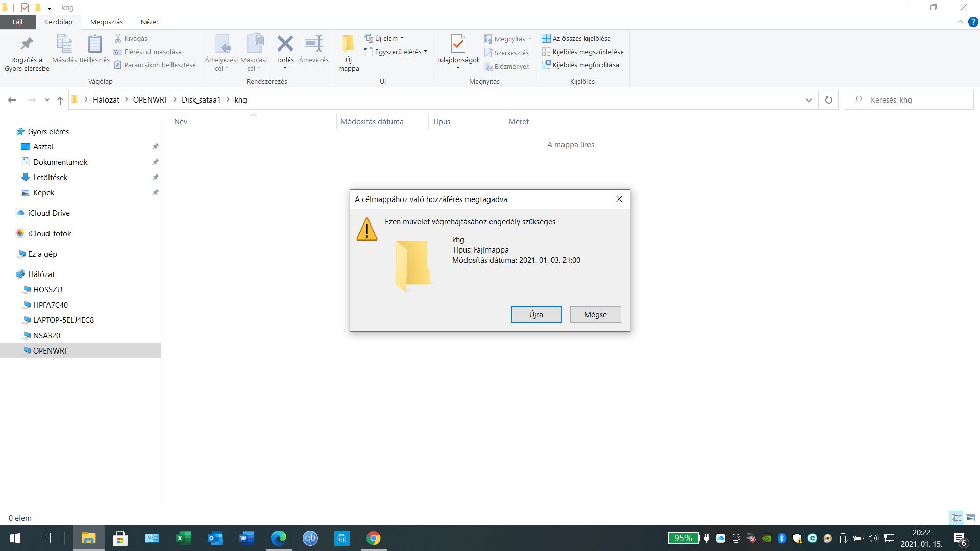The height and width of the screenshot is (551, 980).
Task: Open the Fájl menu tab
Action: tap(18, 22)
